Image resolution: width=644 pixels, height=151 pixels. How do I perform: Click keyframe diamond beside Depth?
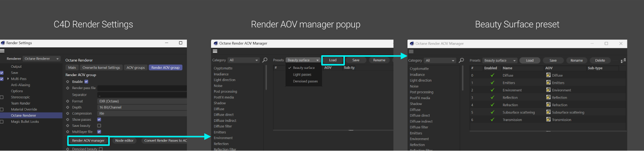68,107
